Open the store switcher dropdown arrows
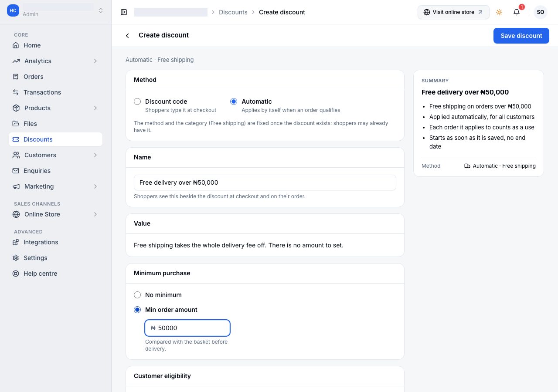Viewport: 558px width, 392px height. [x=101, y=10]
